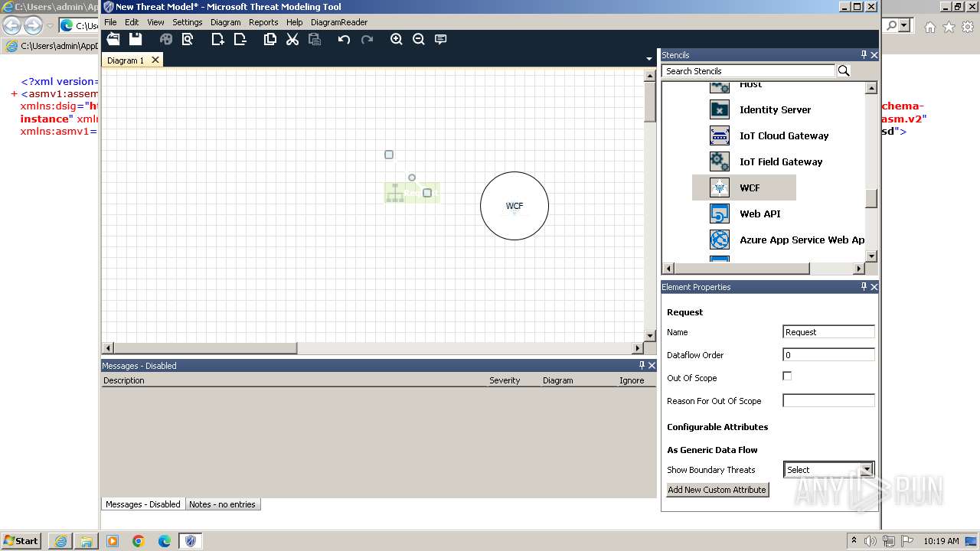Select the Web API stencil icon
980x551 pixels.
click(720, 214)
